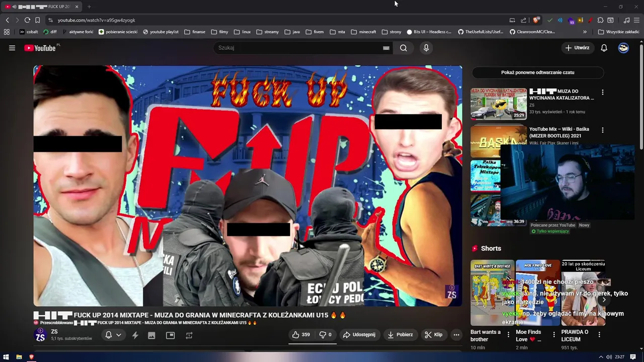Expand the Wszystkie zakładki folder
This screenshot has width=644, height=362.
point(619,32)
